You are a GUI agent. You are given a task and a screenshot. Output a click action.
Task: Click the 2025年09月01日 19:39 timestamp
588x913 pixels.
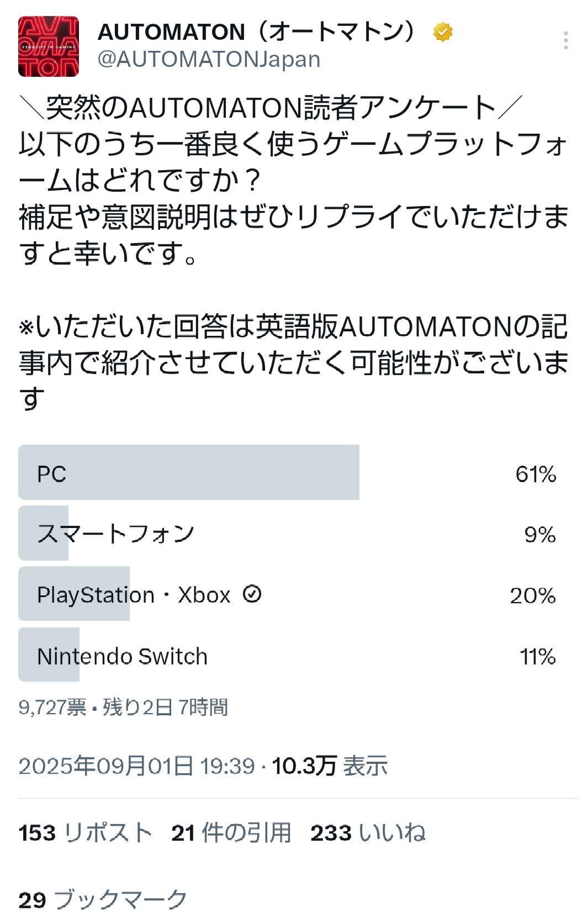click(136, 766)
